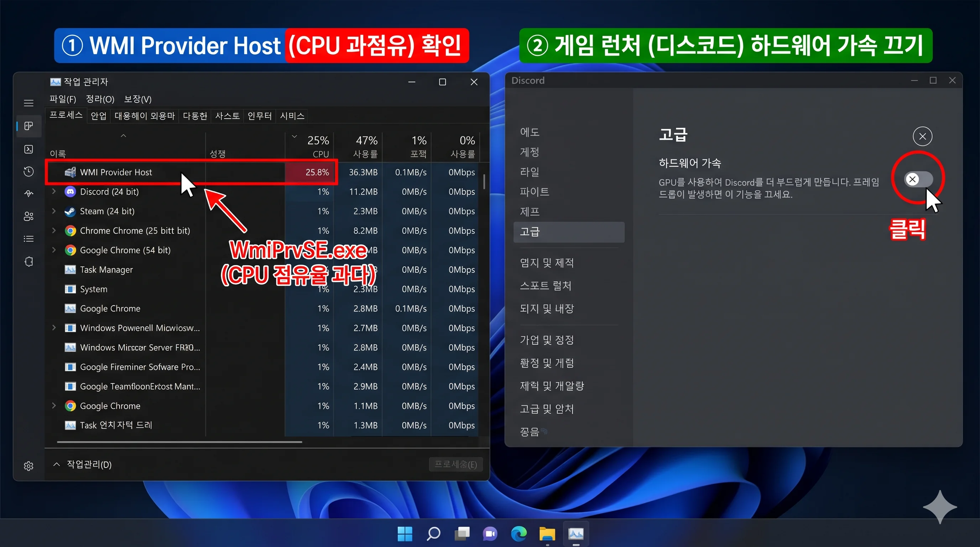Open Task Manager settings gear icon
The image size is (980, 547).
[28, 466]
